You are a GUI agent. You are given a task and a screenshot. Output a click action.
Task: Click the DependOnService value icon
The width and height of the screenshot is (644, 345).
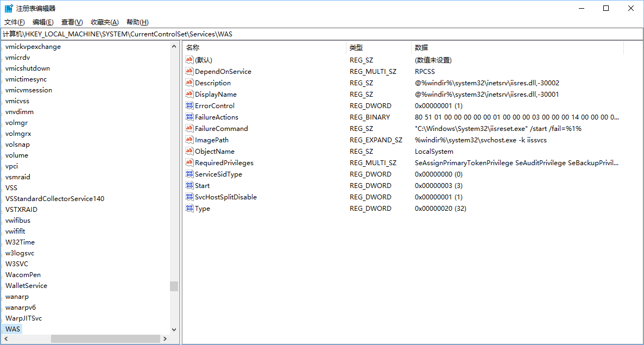pyautogui.click(x=190, y=72)
